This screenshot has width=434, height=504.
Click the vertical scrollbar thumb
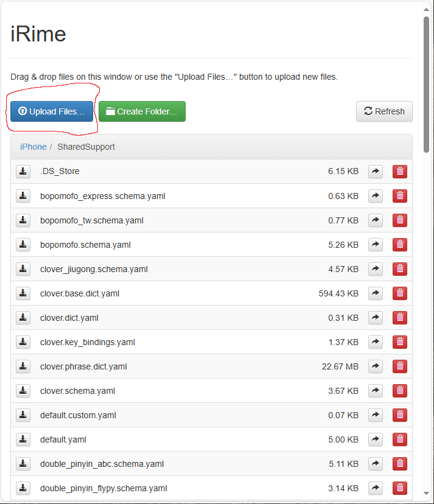tap(426, 85)
